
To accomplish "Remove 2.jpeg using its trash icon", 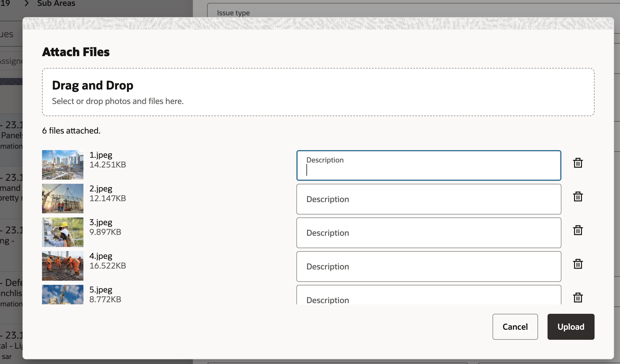I will point(578,196).
